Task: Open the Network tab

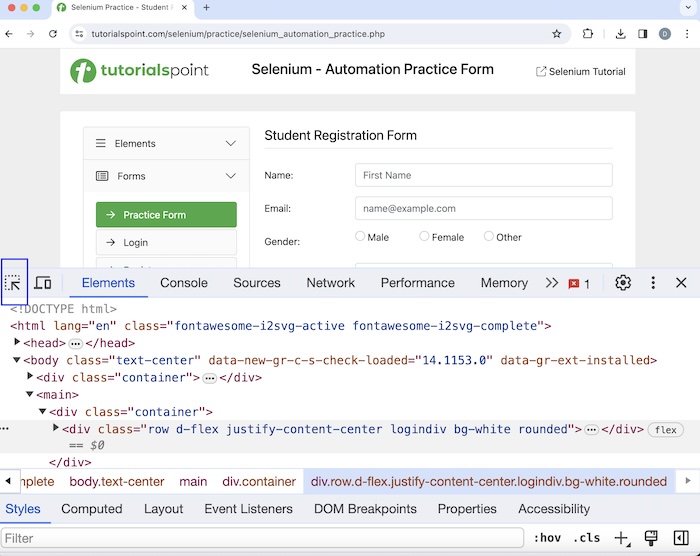Action: tap(331, 283)
